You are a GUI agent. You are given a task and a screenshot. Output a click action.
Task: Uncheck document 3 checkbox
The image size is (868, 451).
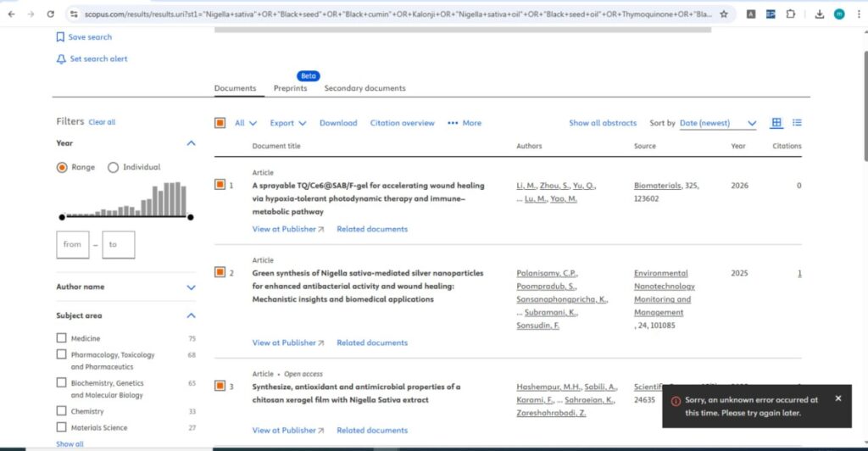pyautogui.click(x=220, y=386)
